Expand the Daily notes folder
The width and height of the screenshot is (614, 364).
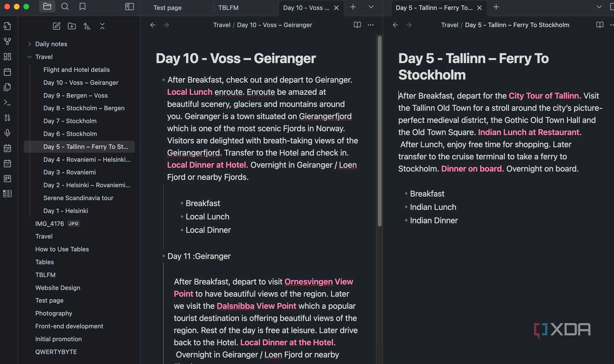[x=29, y=44]
